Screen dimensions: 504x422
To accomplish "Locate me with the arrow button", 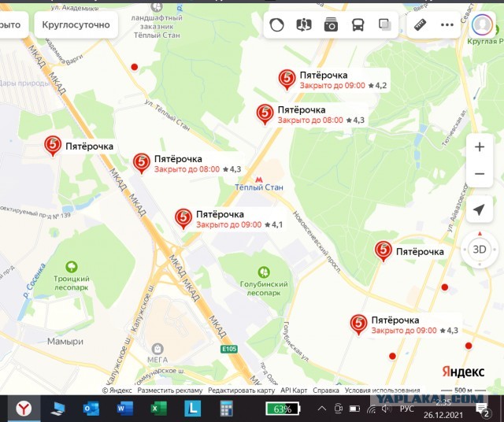I will [480, 209].
